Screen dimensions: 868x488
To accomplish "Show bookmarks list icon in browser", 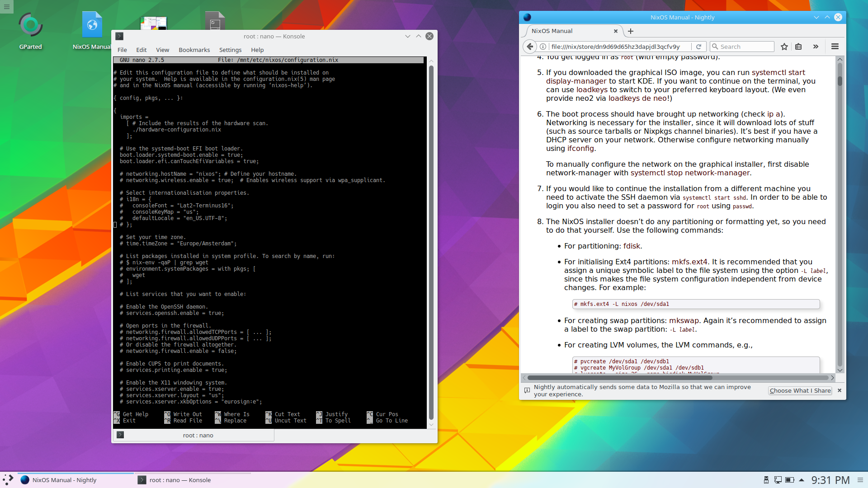I will (x=798, y=47).
